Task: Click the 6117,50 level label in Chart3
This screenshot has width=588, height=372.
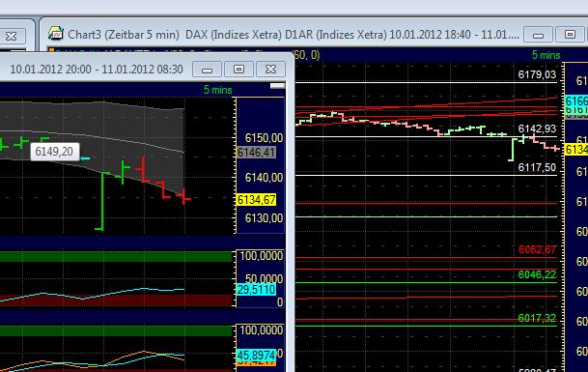Action: pyautogui.click(x=537, y=168)
